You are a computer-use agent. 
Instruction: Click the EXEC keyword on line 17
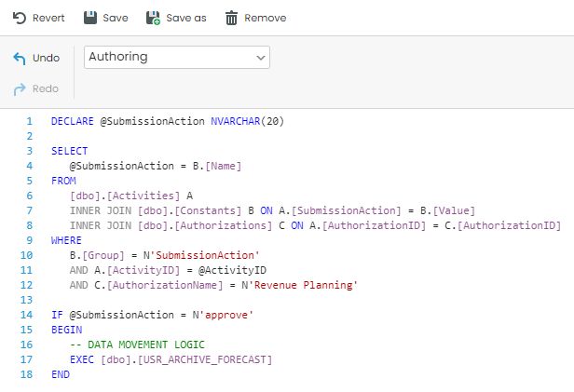82,359
